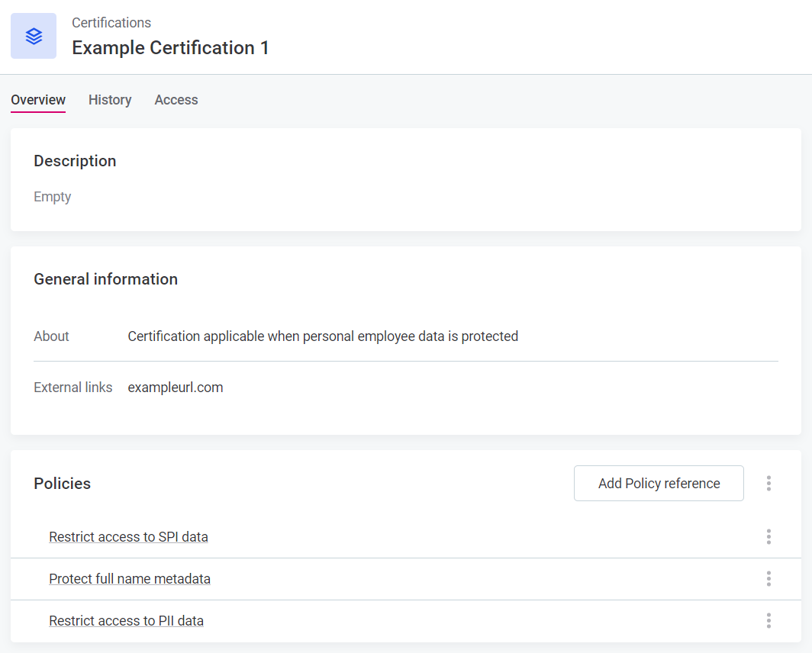Screen dimensions: 812x653
Task: Click the kebab menu beside Restrict access to SPI data
Action: point(768,536)
